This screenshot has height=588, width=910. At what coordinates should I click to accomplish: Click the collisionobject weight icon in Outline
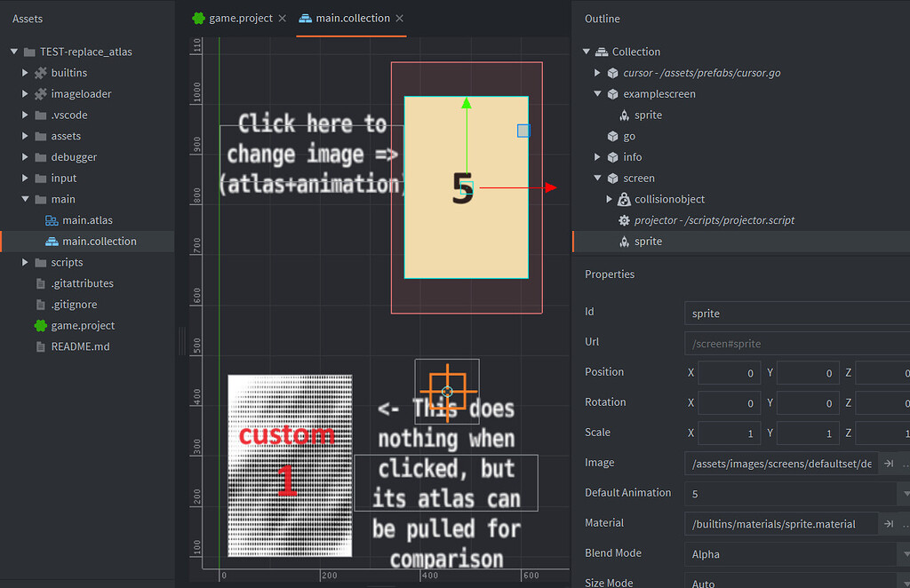[622, 199]
